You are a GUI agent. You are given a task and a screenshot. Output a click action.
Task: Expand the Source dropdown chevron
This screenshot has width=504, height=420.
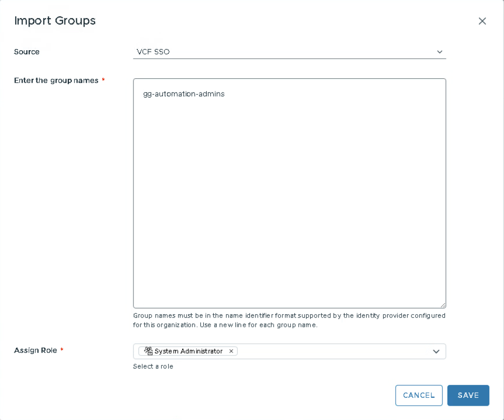(x=440, y=52)
